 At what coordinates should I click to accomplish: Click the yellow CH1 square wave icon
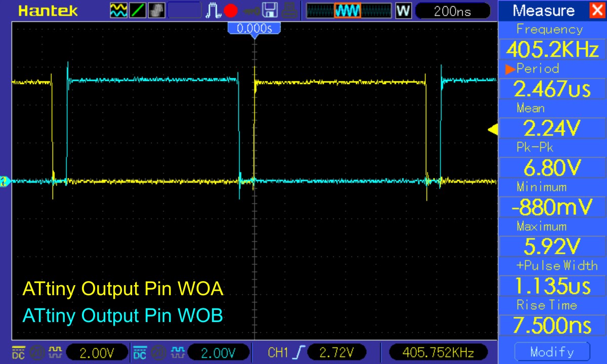[x=55, y=351]
